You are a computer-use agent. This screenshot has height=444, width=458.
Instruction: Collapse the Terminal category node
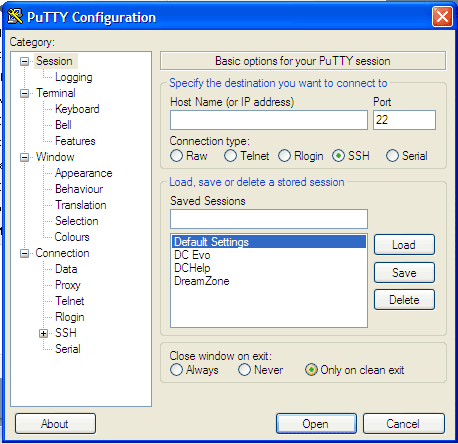(24, 93)
